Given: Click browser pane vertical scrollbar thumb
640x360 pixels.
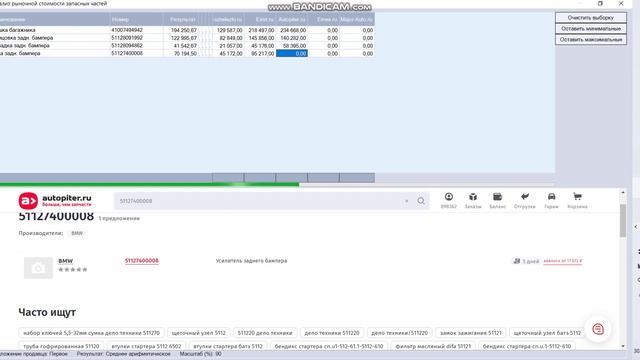Looking at the screenshot, I should 623,220.
